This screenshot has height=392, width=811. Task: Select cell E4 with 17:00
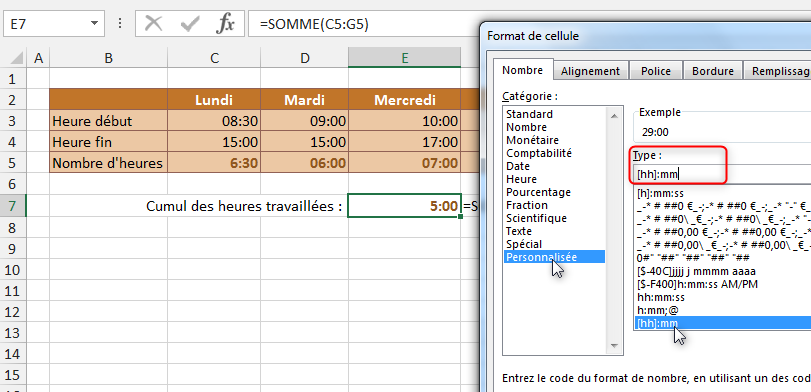pos(404,142)
